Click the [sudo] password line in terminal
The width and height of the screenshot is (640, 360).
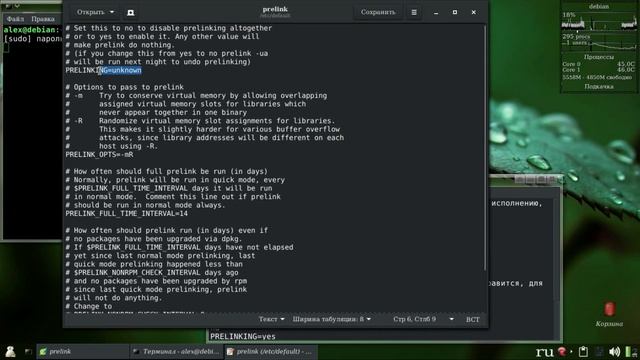33,39
